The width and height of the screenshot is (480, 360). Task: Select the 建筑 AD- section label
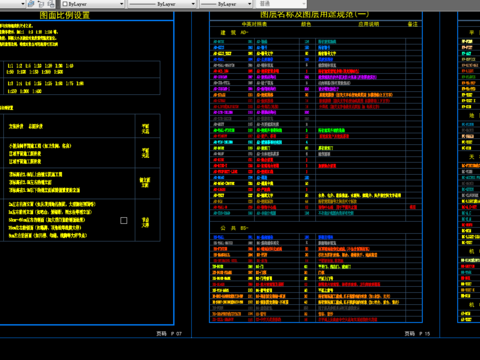click(x=234, y=32)
